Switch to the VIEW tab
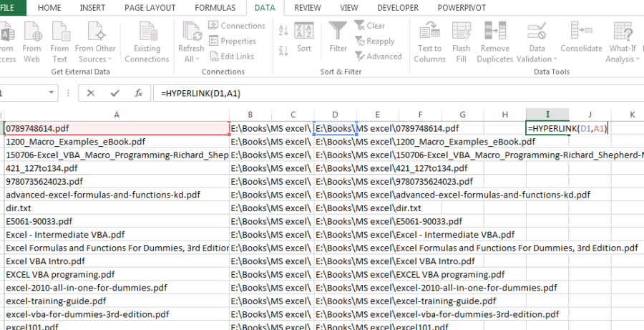This screenshot has height=330, width=644. 348,8
